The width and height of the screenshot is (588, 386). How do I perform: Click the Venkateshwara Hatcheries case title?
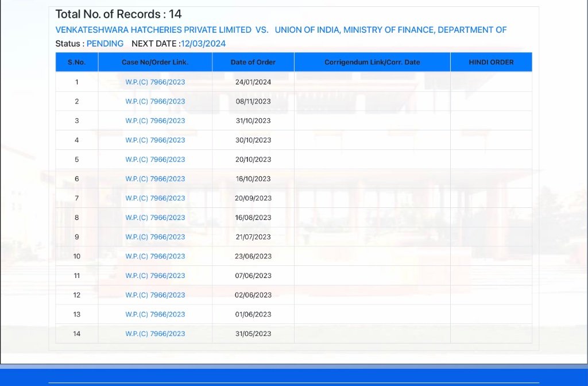tap(281, 30)
